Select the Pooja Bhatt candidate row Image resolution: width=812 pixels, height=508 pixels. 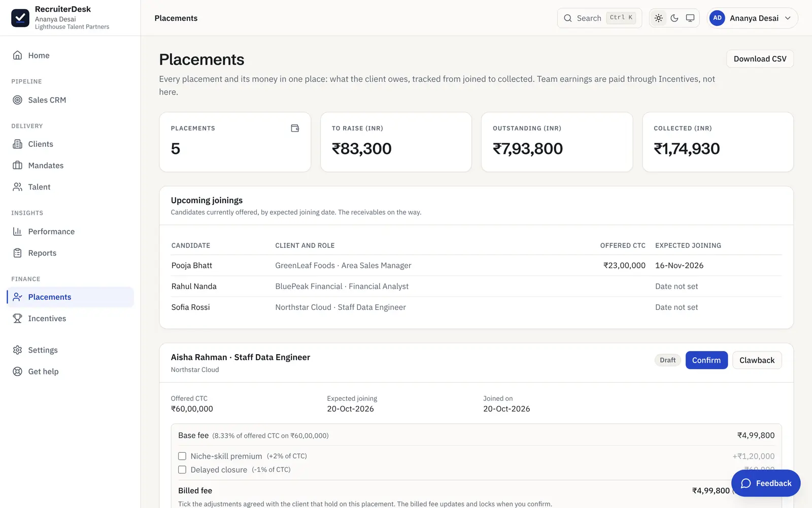click(x=476, y=266)
